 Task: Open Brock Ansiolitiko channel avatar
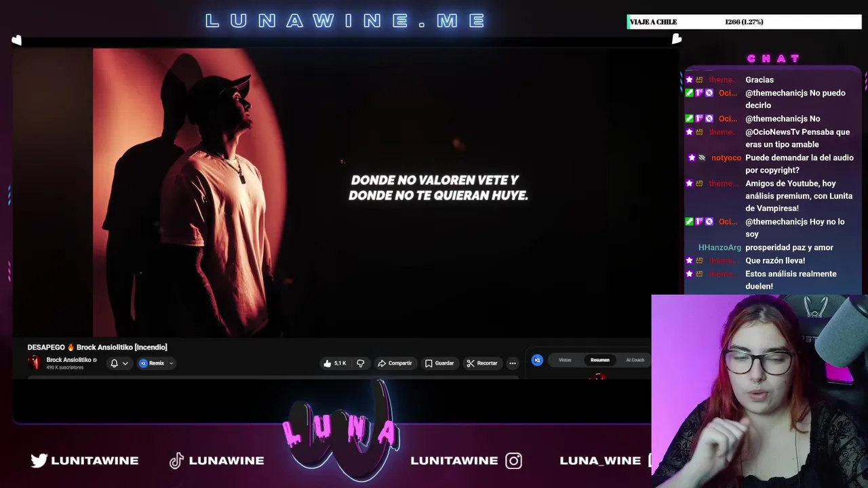35,363
